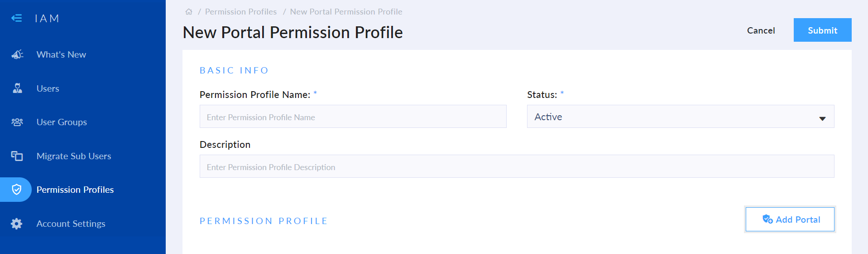Focus the Permission Profile Name field
The height and width of the screenshot is (254, 868).
353,117
